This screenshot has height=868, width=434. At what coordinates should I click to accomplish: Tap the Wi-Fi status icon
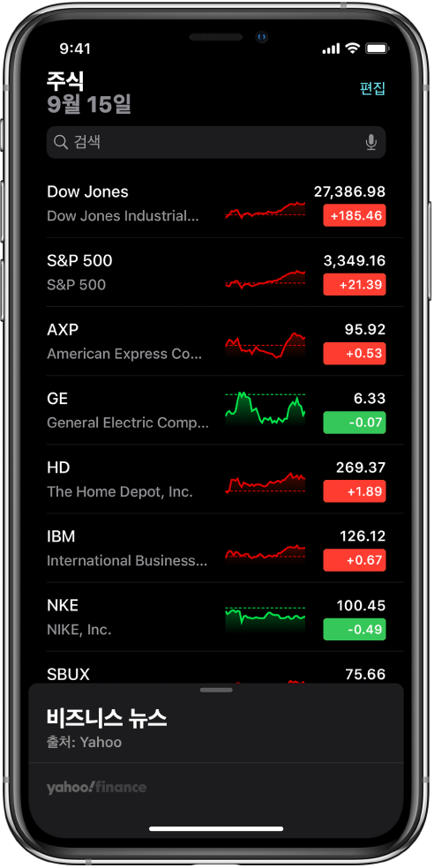pyautogui.click(x=352, y=49)
